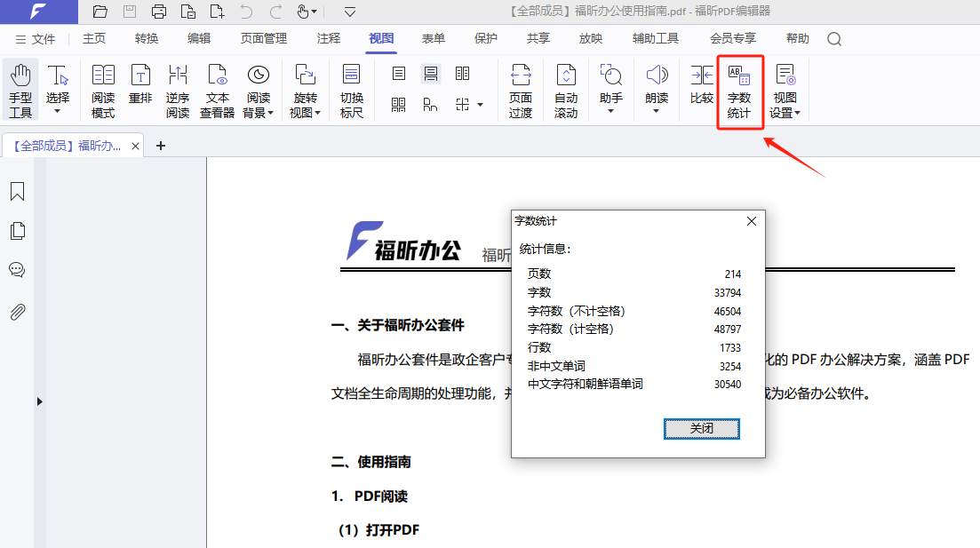Click the Close (关闭) button in dialog
The image size is (980, 548).
(701, 428)
